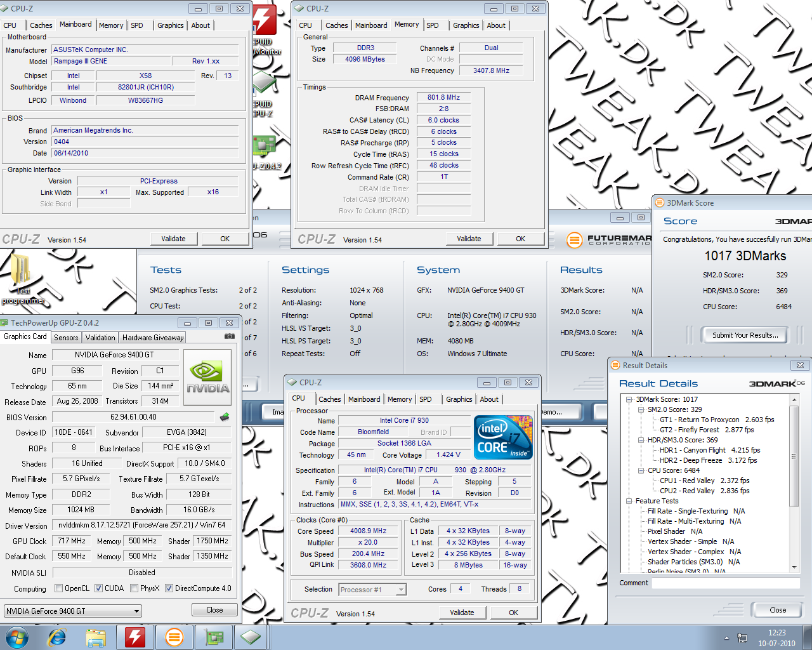Open Graphics tab in bottom CPU-Z window
812x650 pixels.
tap(459, 399)
